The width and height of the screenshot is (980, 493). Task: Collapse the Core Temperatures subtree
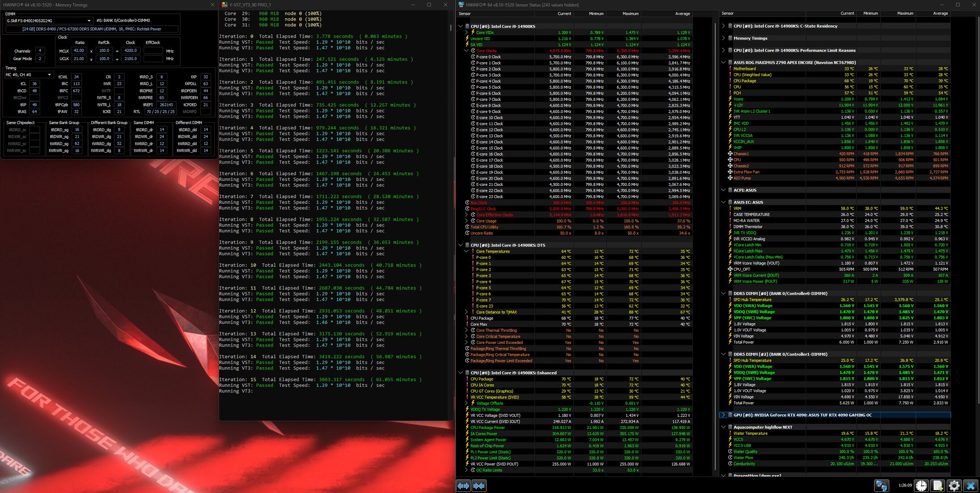[466, 251]
